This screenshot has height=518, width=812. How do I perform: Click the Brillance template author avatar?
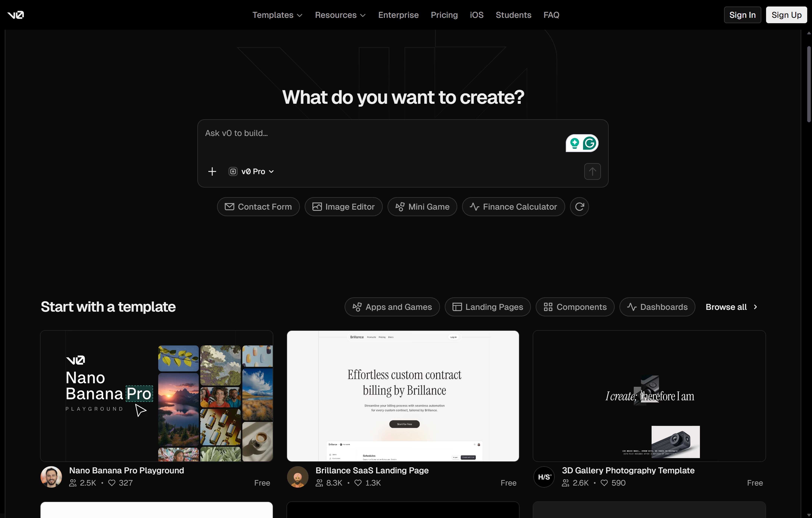297,477
